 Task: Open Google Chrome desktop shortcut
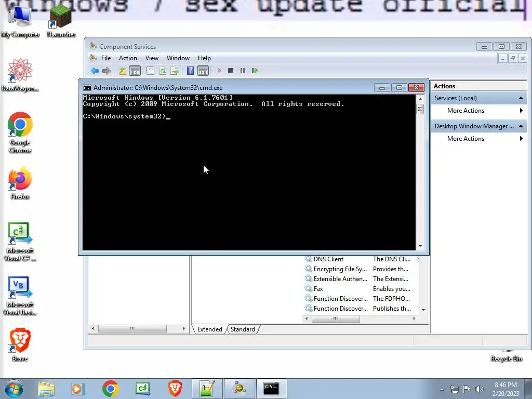coord(20,132)
